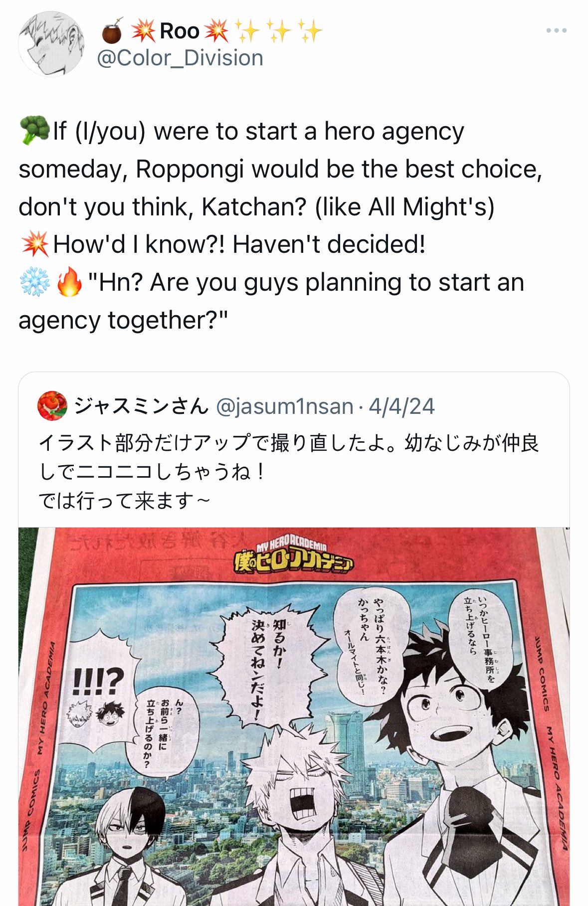588x906 pixels.
Task: Open the @jasum1nsan handle
Action: [284, 406]
